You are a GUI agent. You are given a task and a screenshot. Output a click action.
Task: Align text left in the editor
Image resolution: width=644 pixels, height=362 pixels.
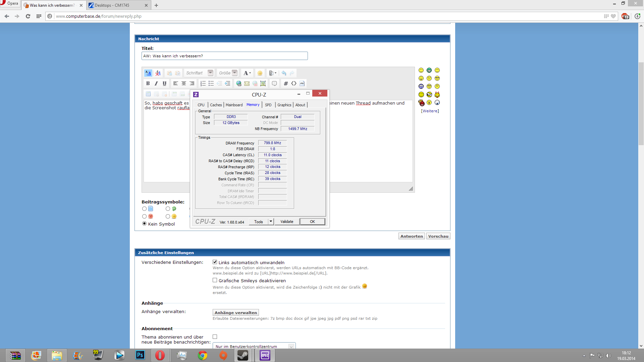coord(175,83)
